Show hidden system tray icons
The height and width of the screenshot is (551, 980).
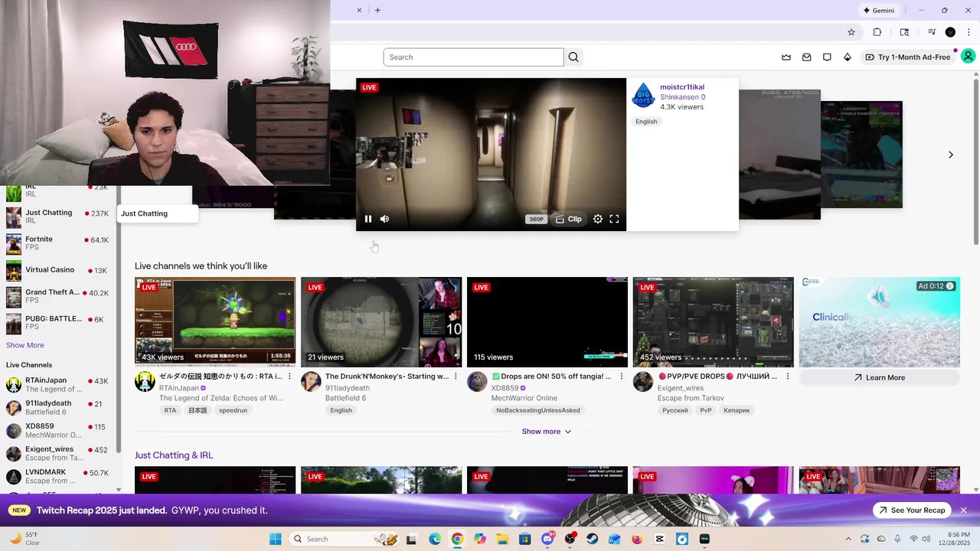[848, 539]
